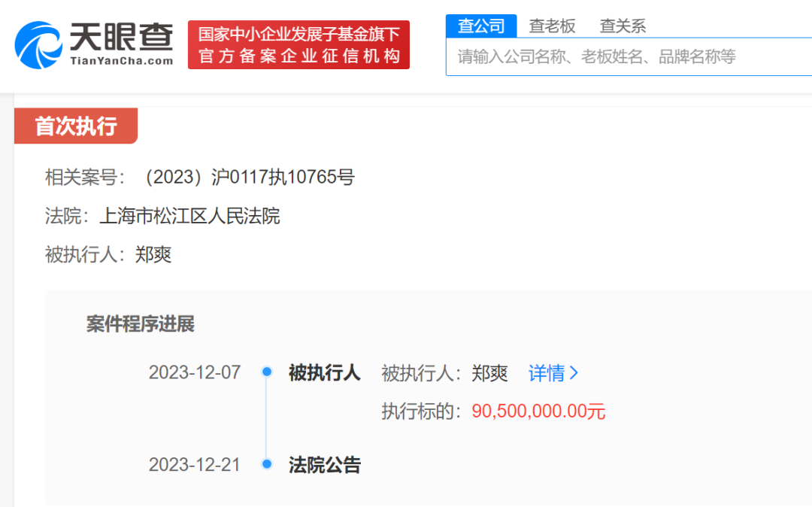
Task: Click the timeline dot for 2023-12-21
Action: coord(266,464)
